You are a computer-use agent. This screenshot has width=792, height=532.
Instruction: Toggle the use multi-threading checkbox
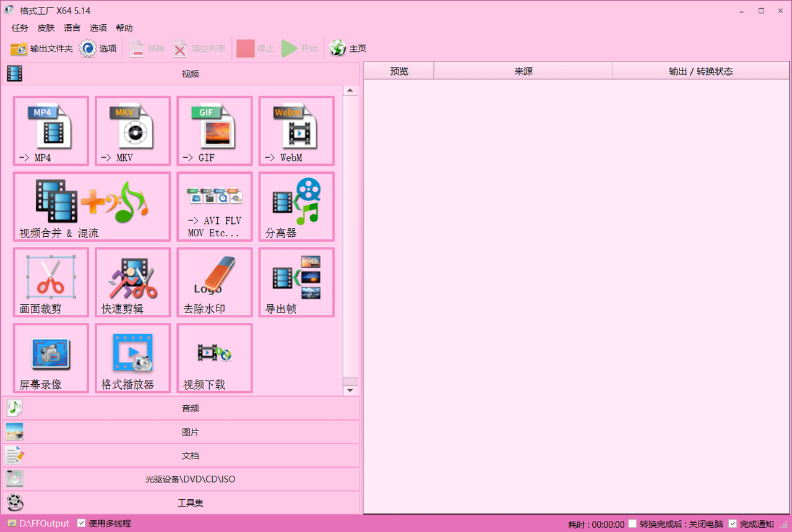point(81,523)
